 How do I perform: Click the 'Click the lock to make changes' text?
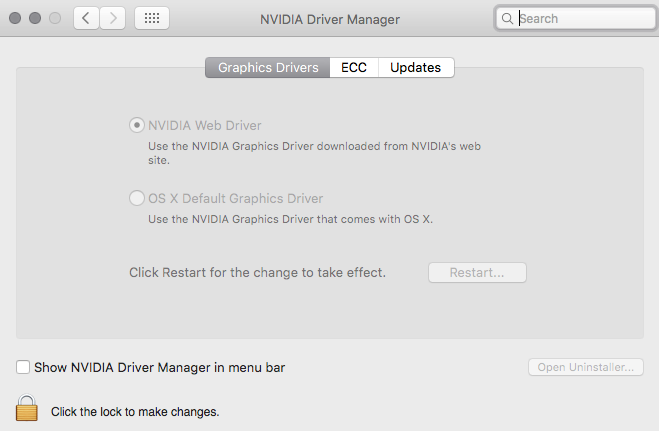pos(135,411)
